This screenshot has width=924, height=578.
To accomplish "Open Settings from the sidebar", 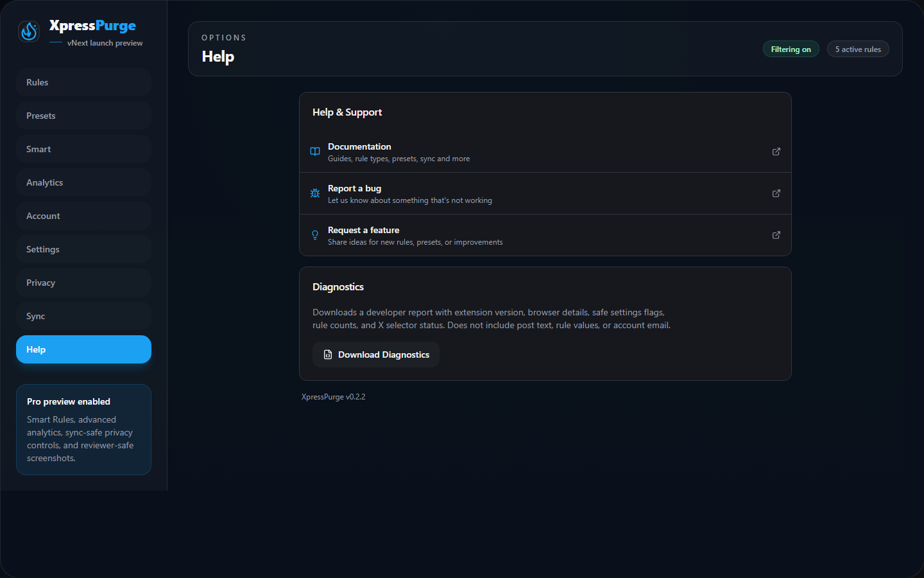I will click(x=83, y=249).
